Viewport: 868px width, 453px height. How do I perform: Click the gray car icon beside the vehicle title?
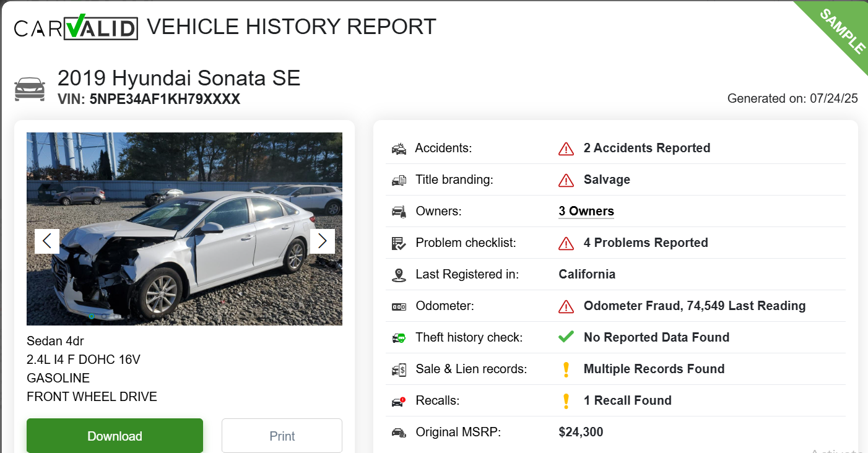coord(30,88)
